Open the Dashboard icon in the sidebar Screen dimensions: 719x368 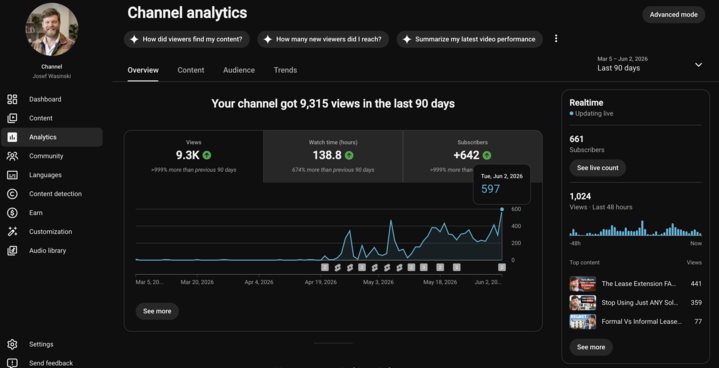point(12,99)
